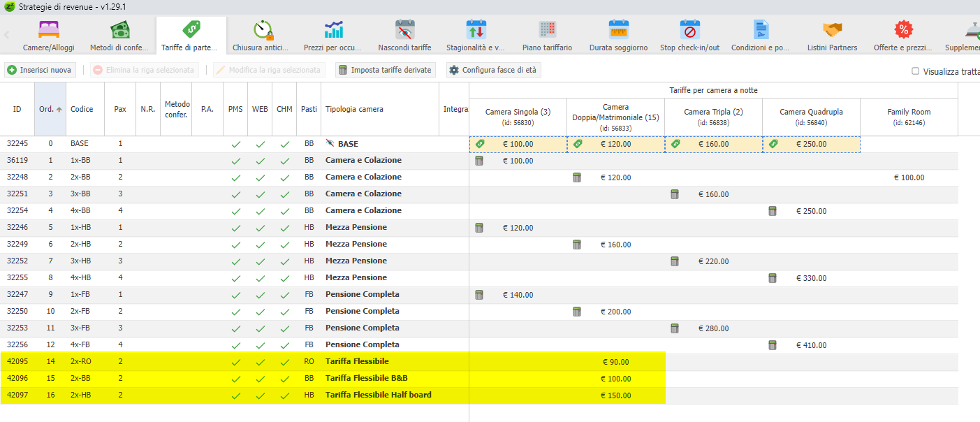
Task: Sort by the Ord. column header
Action: [50, 109]
